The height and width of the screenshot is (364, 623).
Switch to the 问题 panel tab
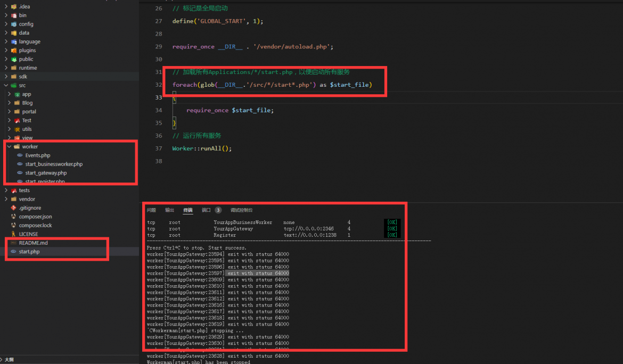coord(151,210)
